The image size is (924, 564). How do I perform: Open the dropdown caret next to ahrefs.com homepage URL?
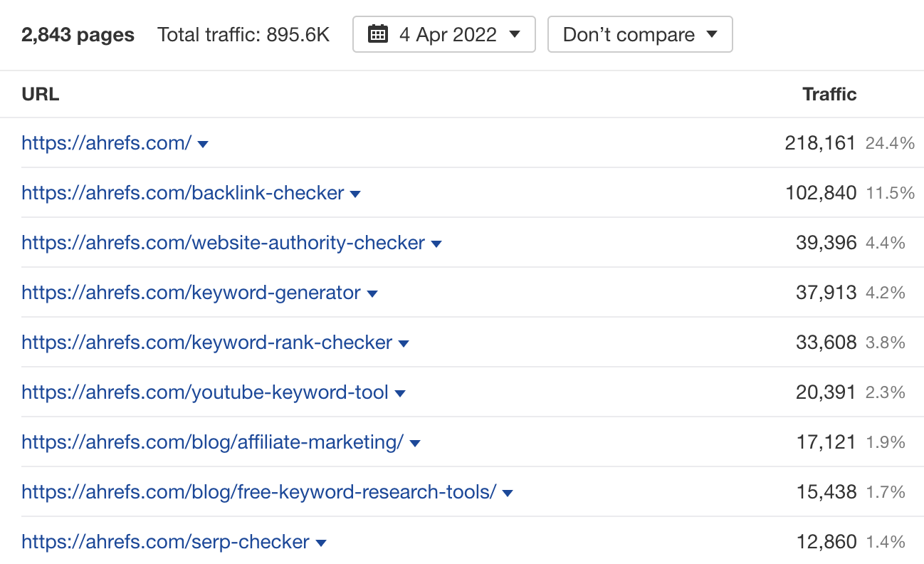[x=203, y=144]
